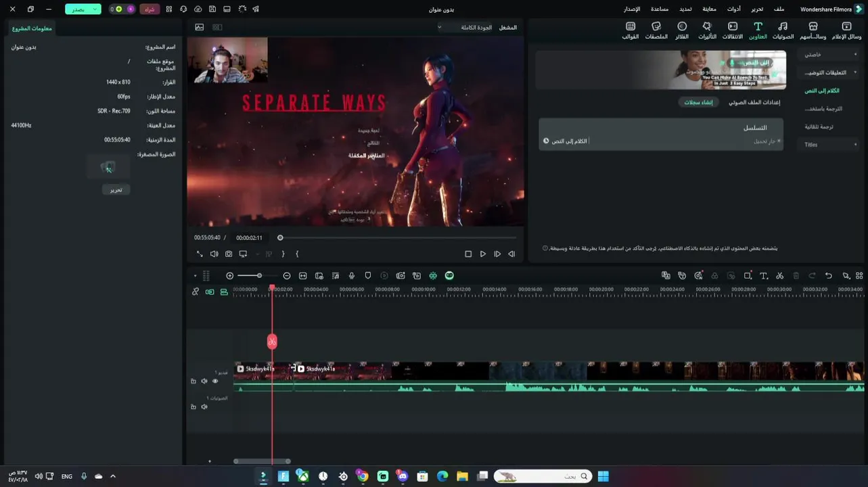Mute video track 1 speaker icon
This screenshot has width=868, height=487.
(x=204, y=381)
